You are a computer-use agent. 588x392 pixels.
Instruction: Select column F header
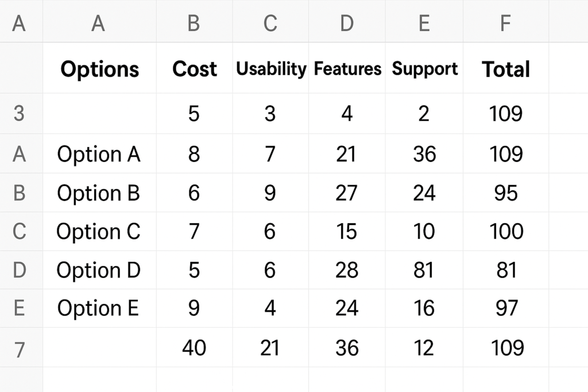point(506,21)
